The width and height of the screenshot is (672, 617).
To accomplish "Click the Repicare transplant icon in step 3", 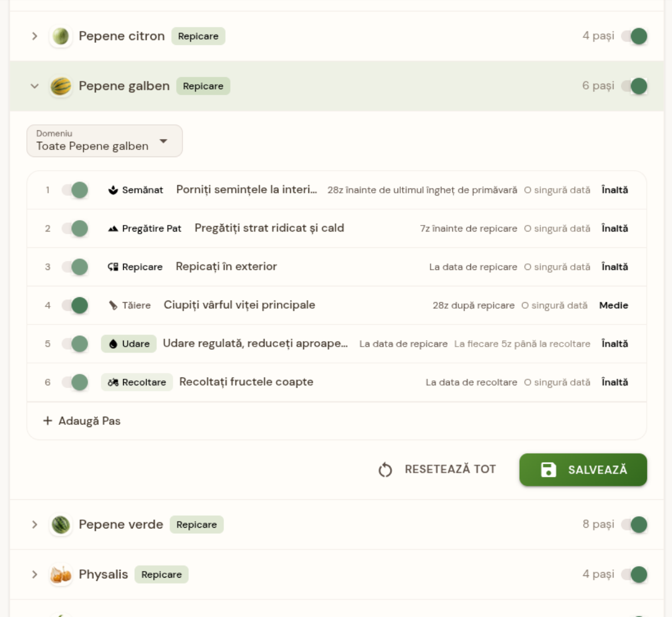I will (x=113, y=267).
